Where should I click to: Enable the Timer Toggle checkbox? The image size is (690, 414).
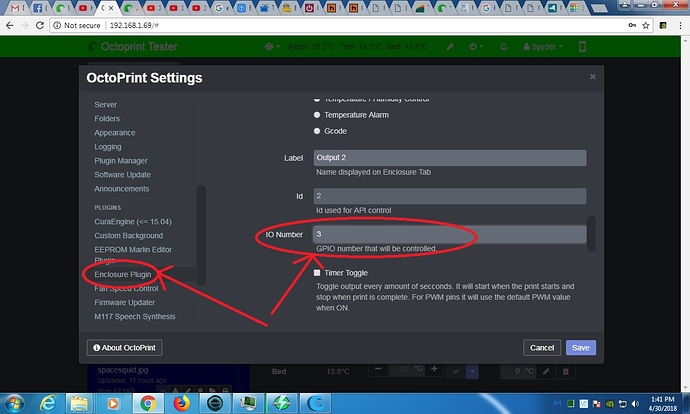[317, 273]
